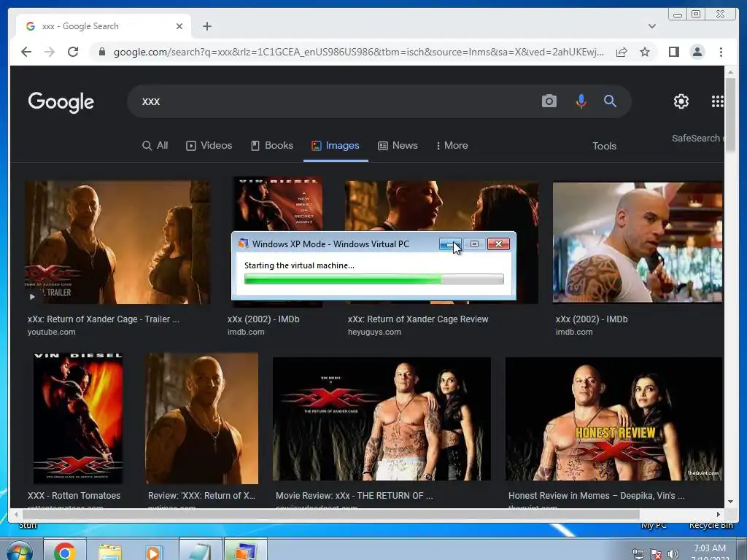Open Windows Explorer from the taskbar

(110, 551)
